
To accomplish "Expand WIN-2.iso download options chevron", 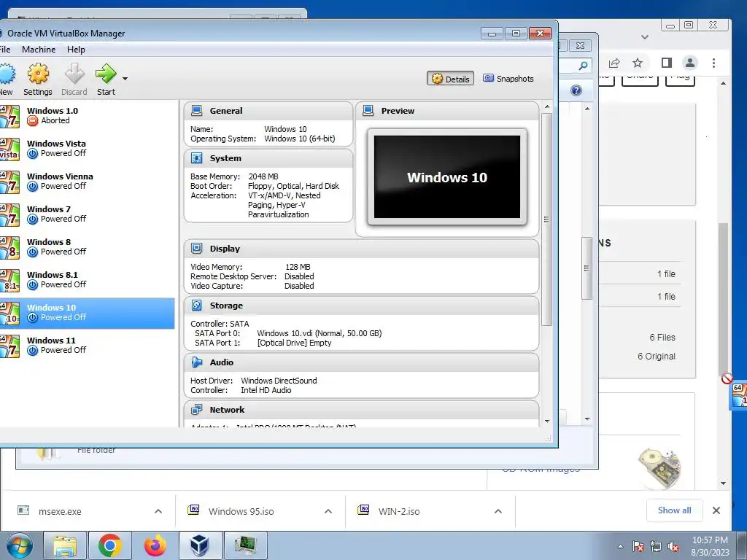I will [x=498, y=511].
